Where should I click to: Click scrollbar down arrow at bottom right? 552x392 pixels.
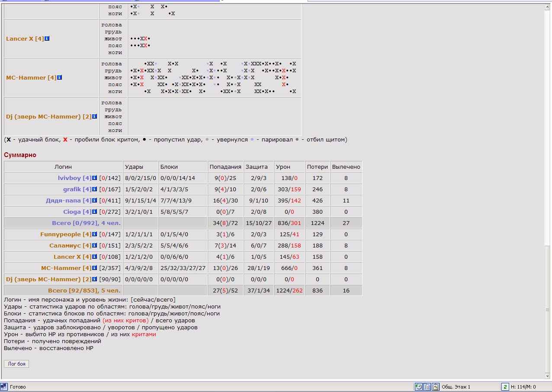(548, 376)
